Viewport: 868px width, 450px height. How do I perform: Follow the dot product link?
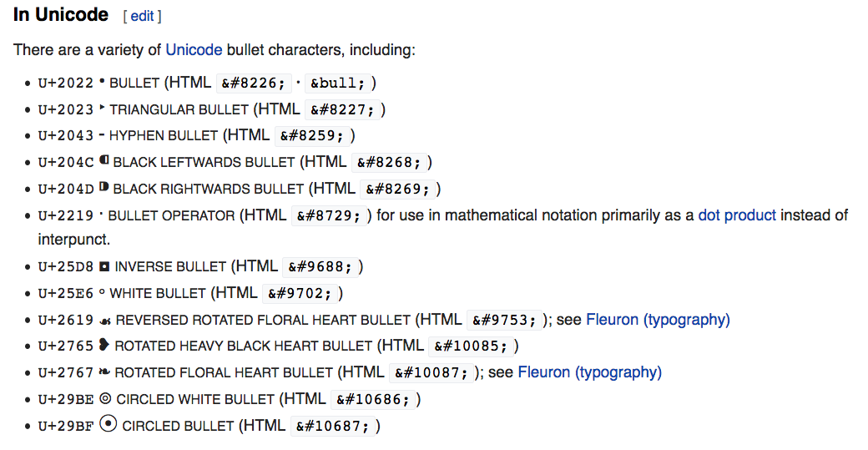pyautogui.click(x=737, y=215)
